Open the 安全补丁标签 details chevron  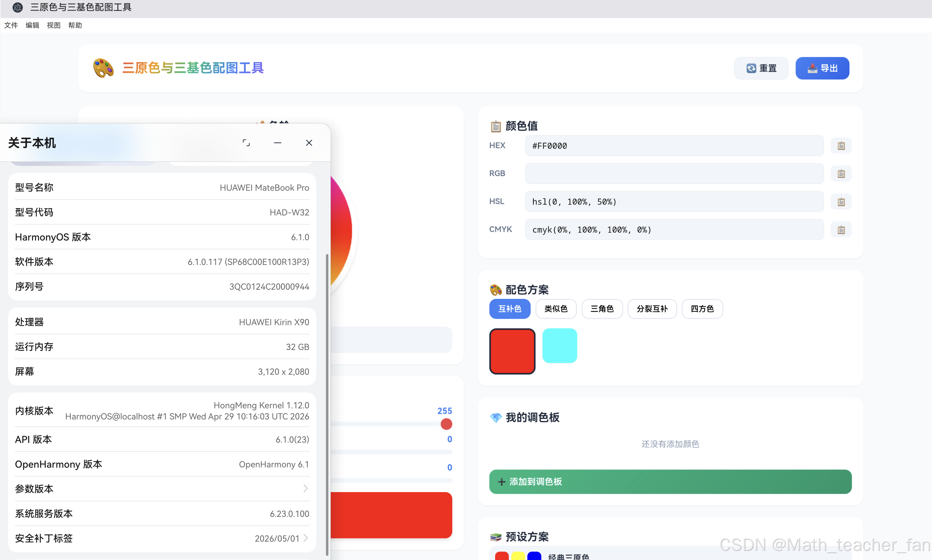(306, 538)
